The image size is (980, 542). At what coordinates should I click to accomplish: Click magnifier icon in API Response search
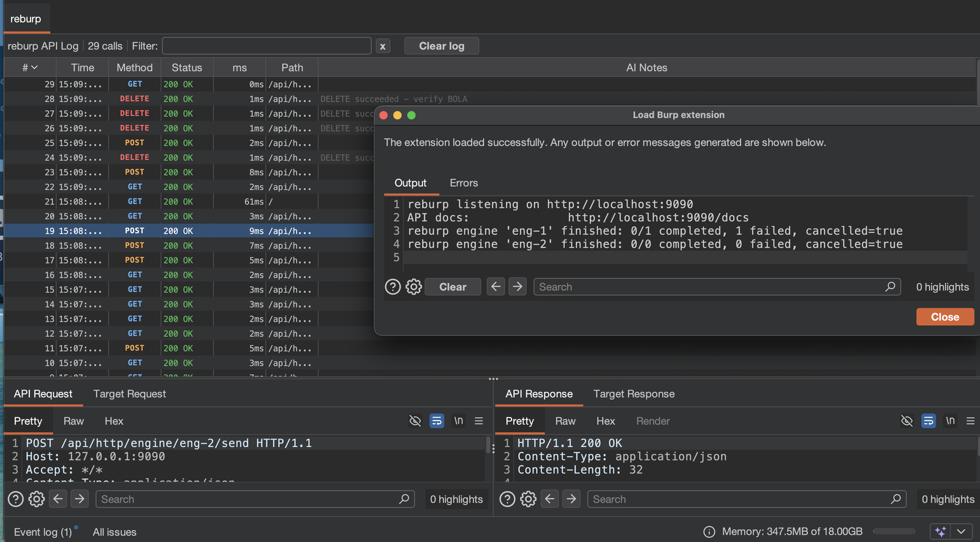pyautogui.click(x=896, y=499)
